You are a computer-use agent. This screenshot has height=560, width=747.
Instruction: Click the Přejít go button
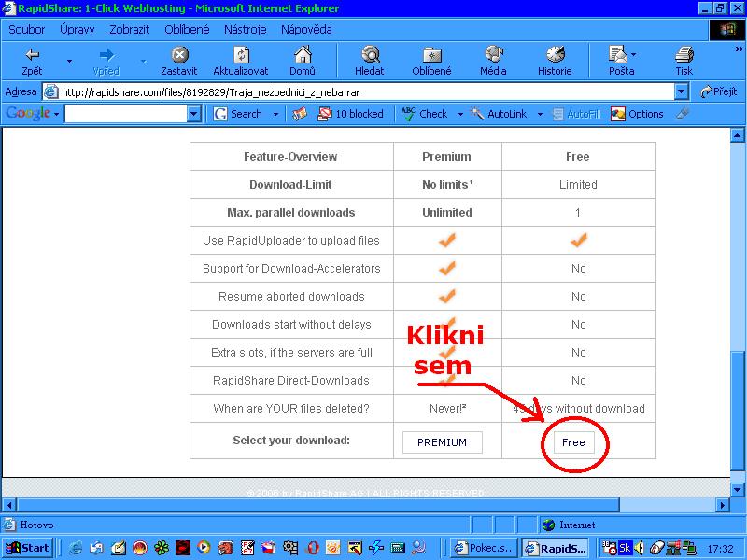pyautogui.click(x=719, y=91)
